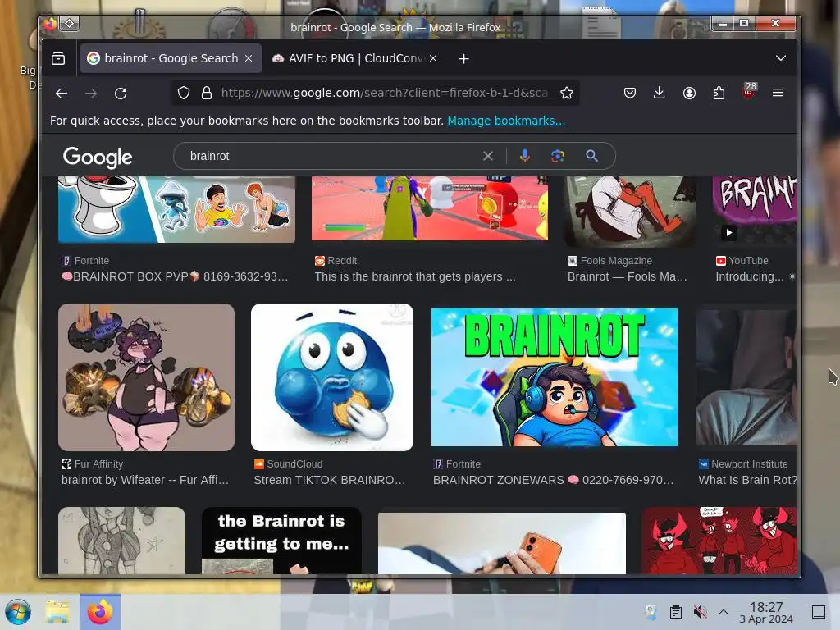
Task: Open the Firefox downloads panel
Action: click(660, 94)
